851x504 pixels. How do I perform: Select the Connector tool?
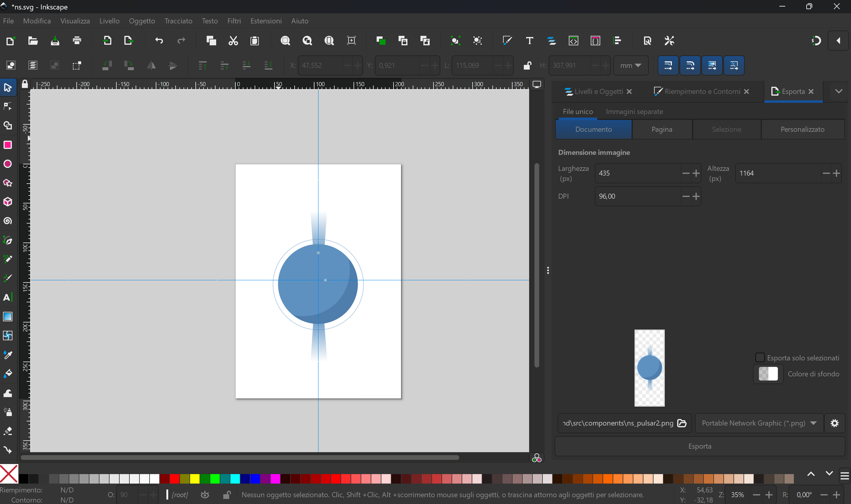point(7,450)
